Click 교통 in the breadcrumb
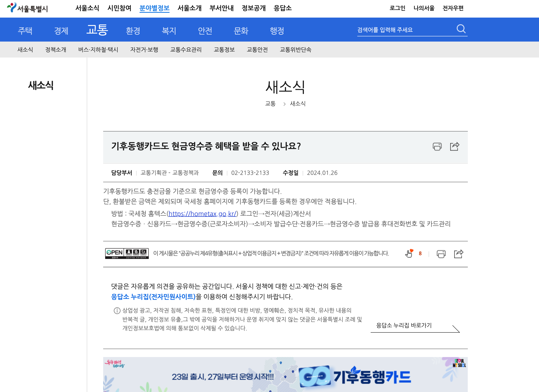This screenshot has width=539, height=392. [x=270, y=103]
